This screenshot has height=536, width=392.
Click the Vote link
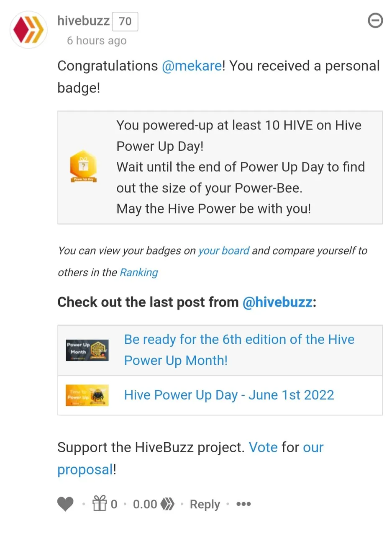click(263, 447)
